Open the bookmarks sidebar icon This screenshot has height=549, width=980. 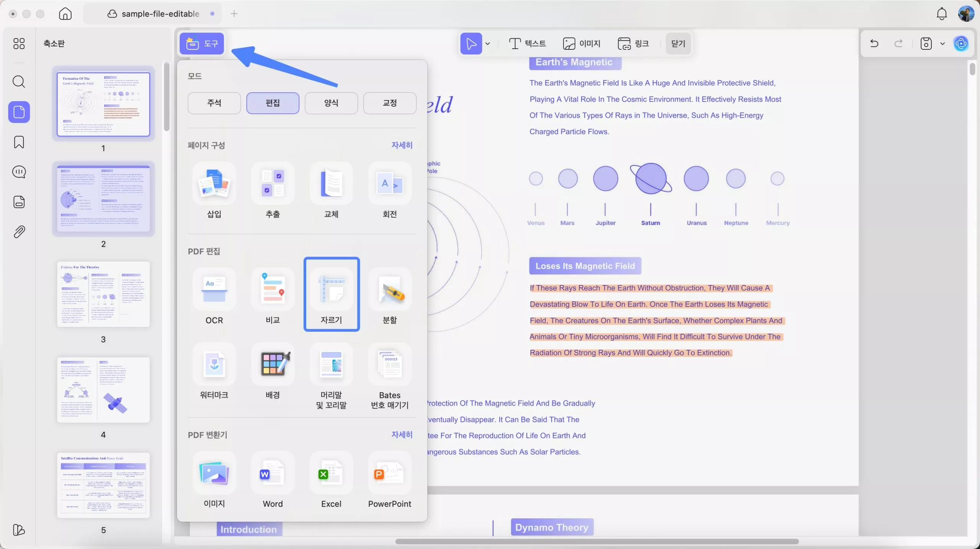[x=19, y=142]
